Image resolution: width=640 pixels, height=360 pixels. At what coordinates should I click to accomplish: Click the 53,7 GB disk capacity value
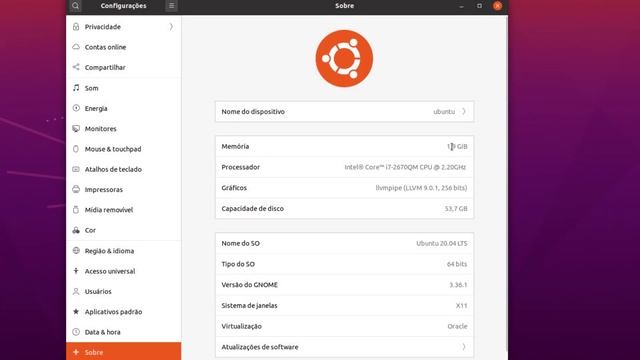[x=456, y=209]
